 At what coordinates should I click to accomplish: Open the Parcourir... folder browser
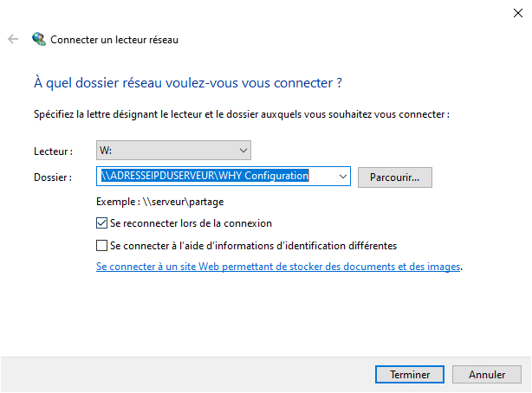(x=395, y=177)
